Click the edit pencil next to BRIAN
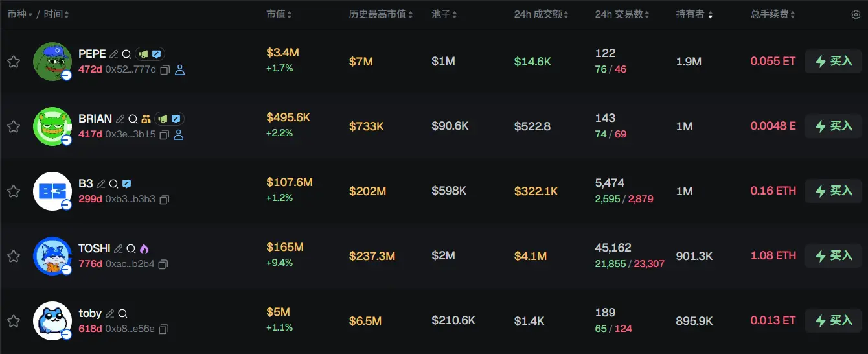Viewport: 868px width, 354px height. 120,119
